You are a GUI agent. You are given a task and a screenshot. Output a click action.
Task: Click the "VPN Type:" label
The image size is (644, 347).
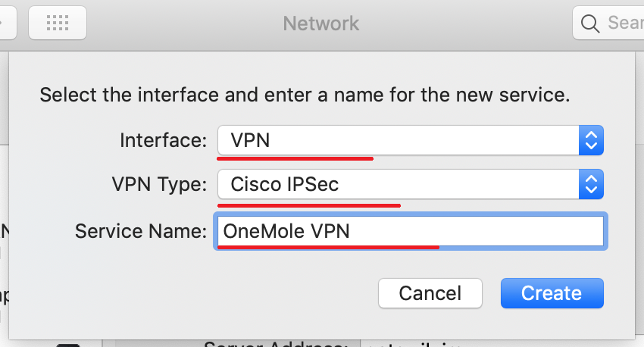[159, 184]
